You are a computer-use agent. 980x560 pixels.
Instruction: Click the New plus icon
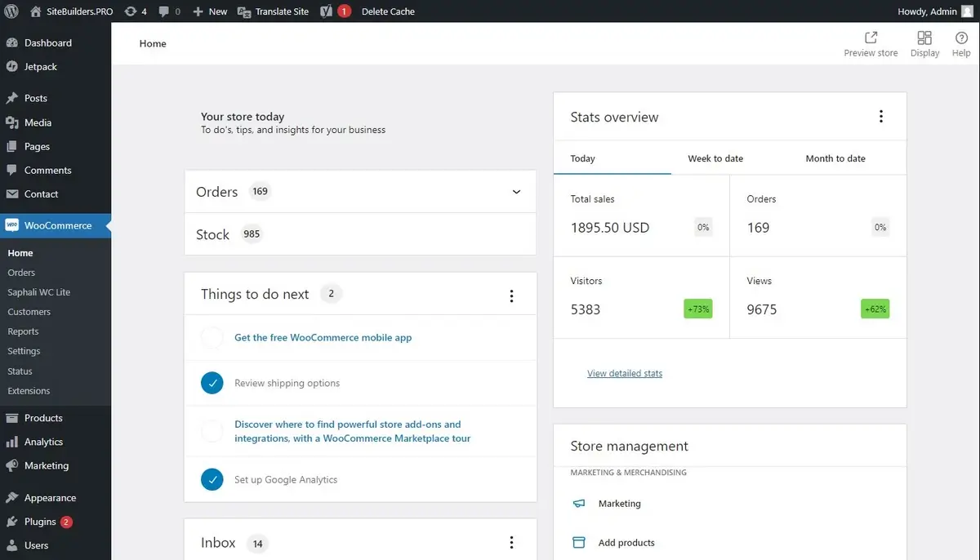click(x=198, y=11)
